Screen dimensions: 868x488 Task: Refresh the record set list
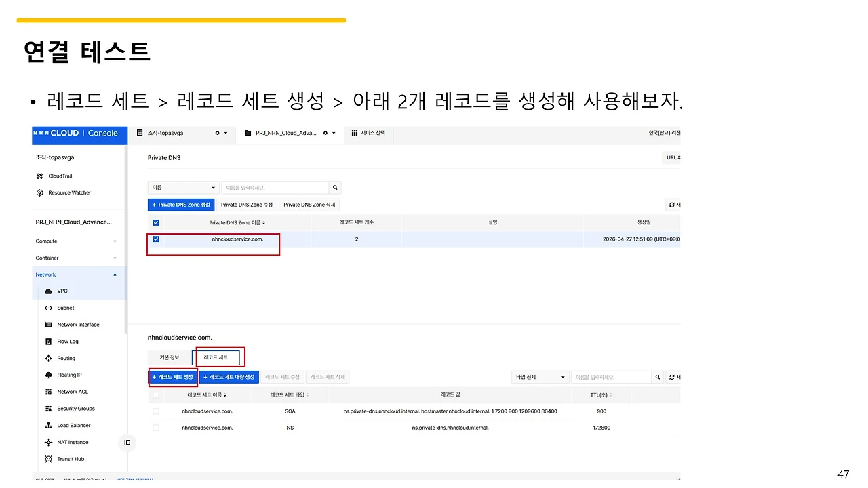673,377
